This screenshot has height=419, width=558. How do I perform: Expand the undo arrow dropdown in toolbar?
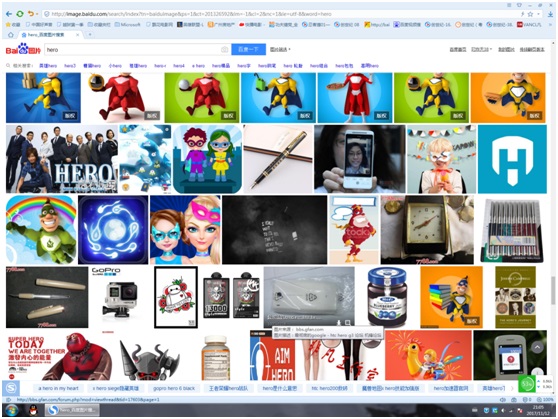tap(37, 14)
